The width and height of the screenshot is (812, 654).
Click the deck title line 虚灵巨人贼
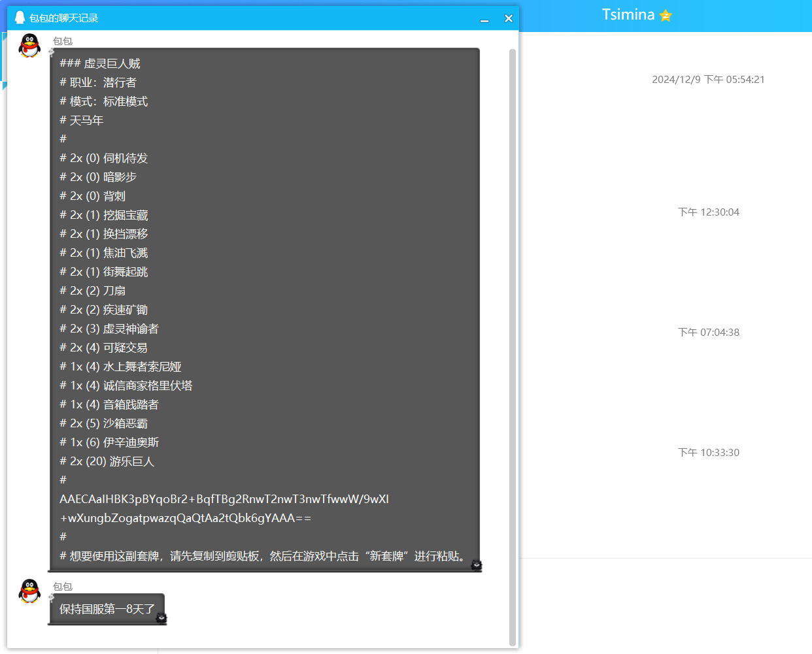tap(100, 63)
